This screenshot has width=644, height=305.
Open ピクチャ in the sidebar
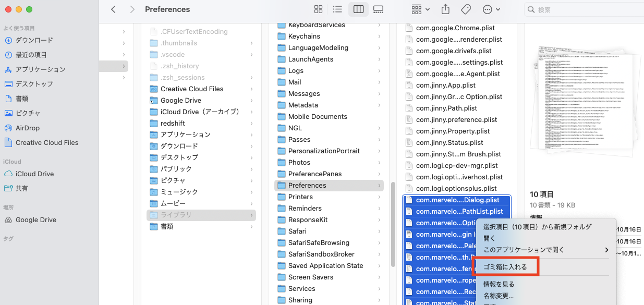coord(28,113)
